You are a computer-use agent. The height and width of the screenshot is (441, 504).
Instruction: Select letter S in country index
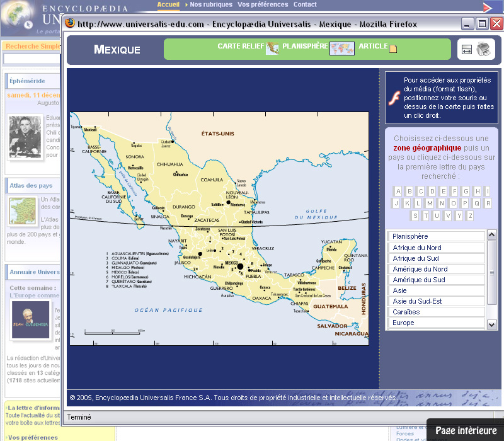(415, 215)
